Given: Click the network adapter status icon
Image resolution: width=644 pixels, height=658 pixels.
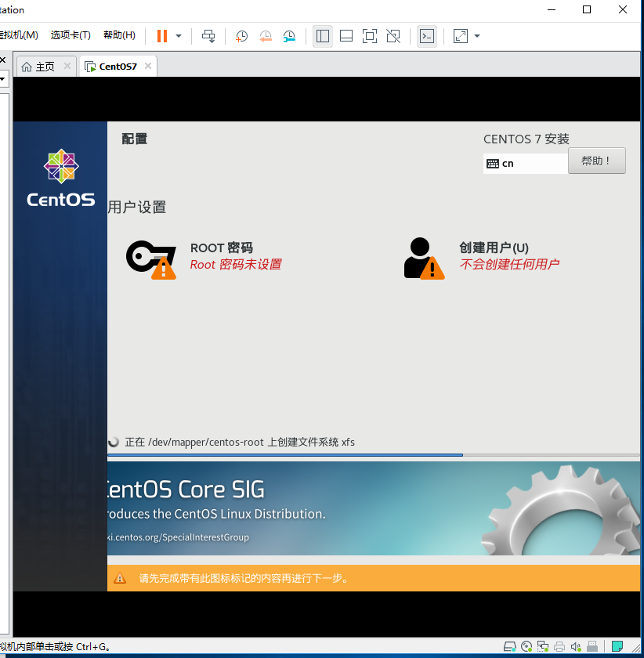Looking at the screenshot, I should tap(543, 647).
